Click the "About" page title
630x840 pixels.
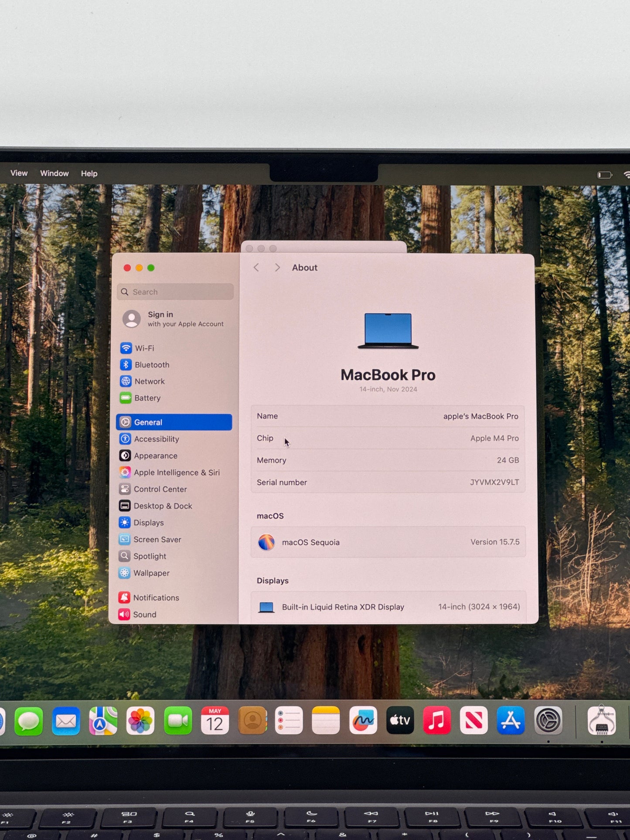coord(305,268)
